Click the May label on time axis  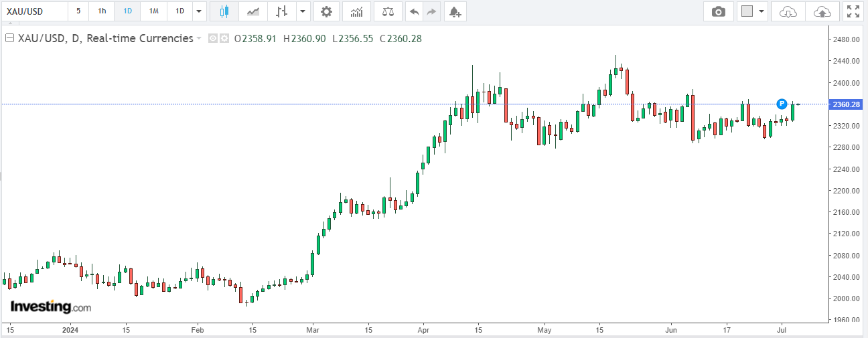coord(544,330)
